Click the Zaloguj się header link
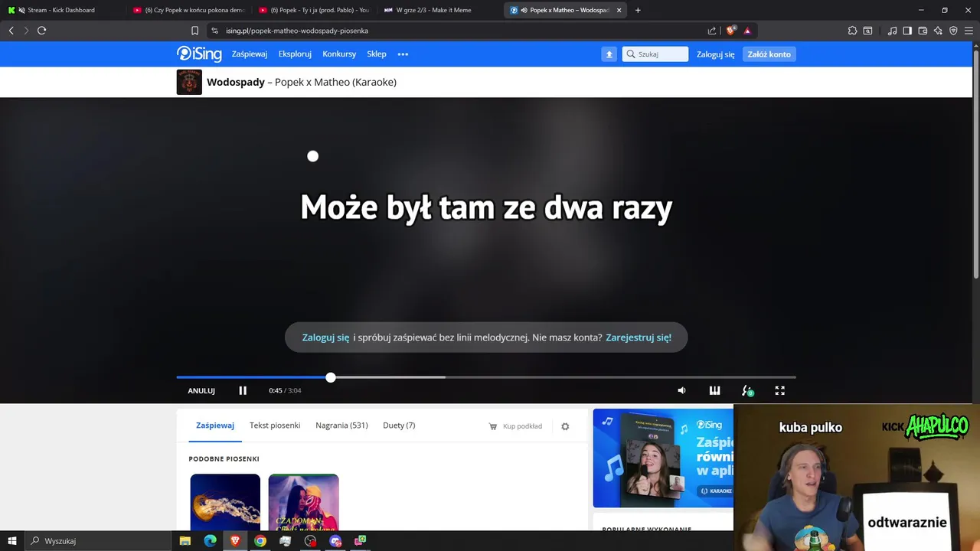980x551 pixels. click(715, 54)
